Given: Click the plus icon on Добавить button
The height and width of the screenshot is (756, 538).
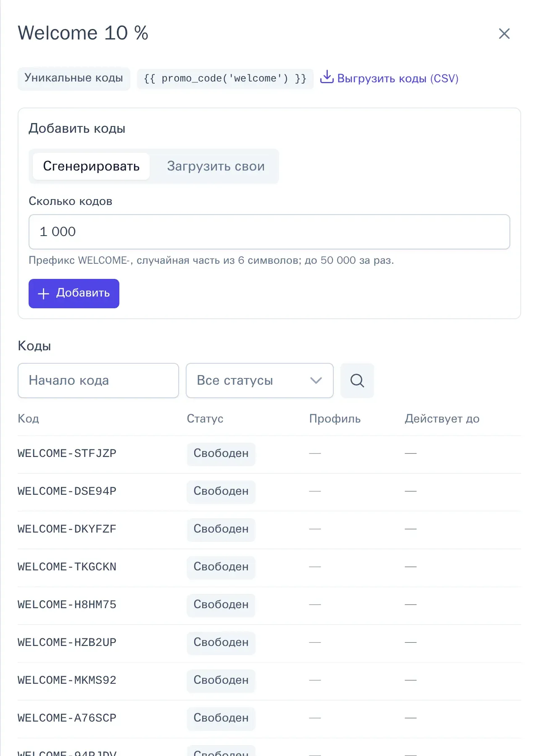Looking at the screenshot, I should [x=44, y=294].
